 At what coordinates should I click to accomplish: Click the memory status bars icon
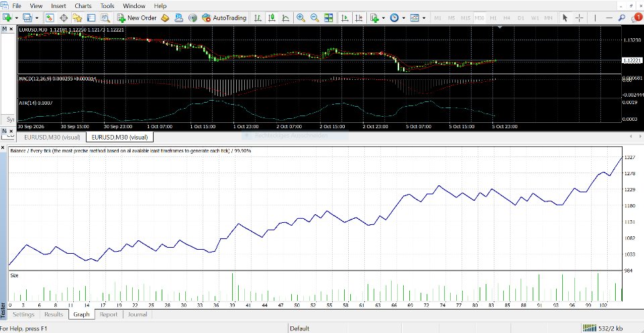590,328
